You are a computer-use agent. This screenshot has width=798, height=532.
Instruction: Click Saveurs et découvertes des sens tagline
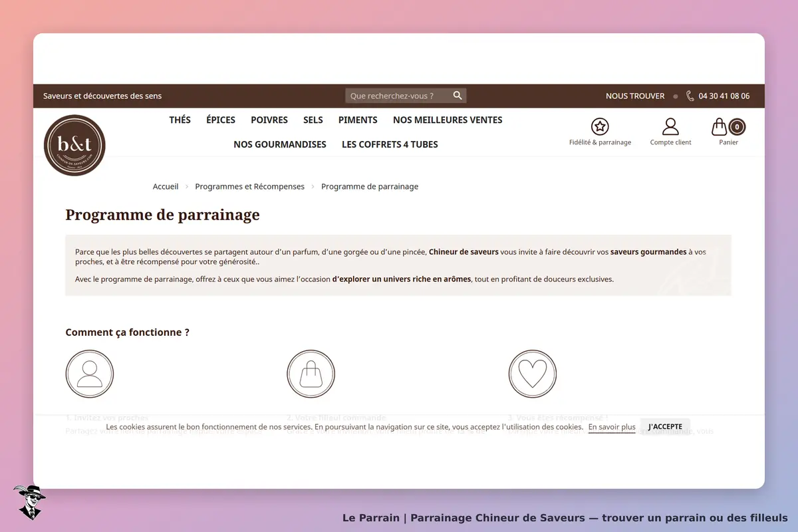102,96
